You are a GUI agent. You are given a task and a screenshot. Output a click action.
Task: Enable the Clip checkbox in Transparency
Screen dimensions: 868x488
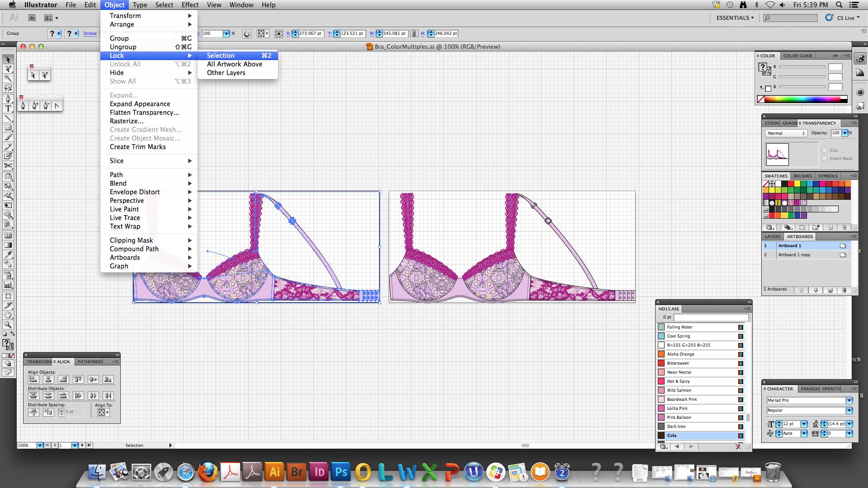[825, 150]
